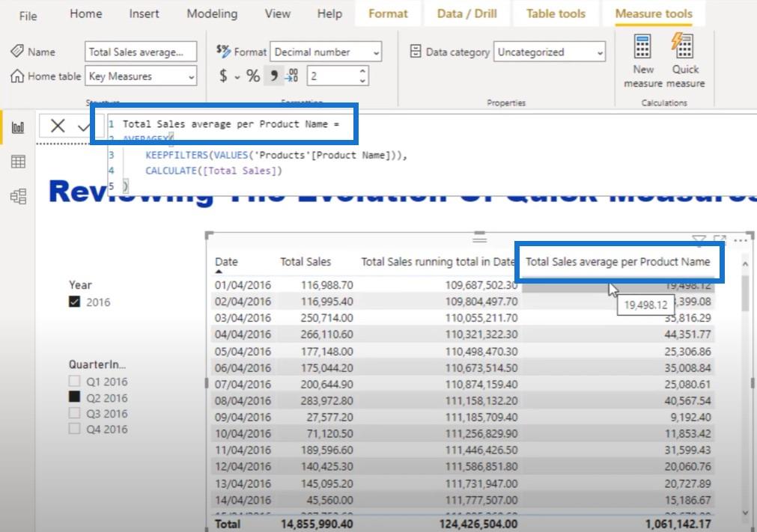The image size is (757, 532).
Task: Switch to the Modeling ribbon tab
Action: click(212, 13)
